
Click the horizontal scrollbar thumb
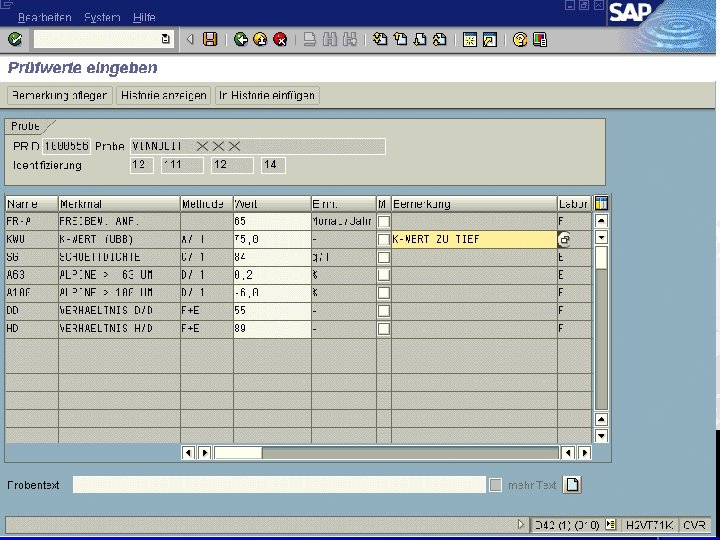pos(238,453)
